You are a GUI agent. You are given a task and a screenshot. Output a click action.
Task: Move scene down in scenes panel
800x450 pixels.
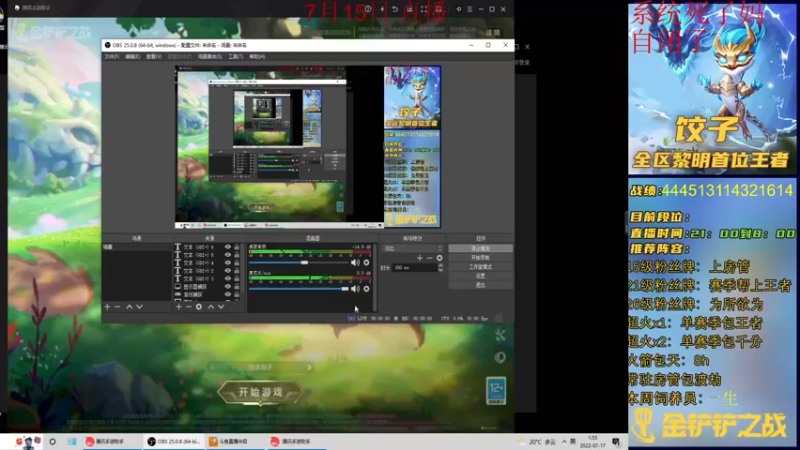pos(139,307)
